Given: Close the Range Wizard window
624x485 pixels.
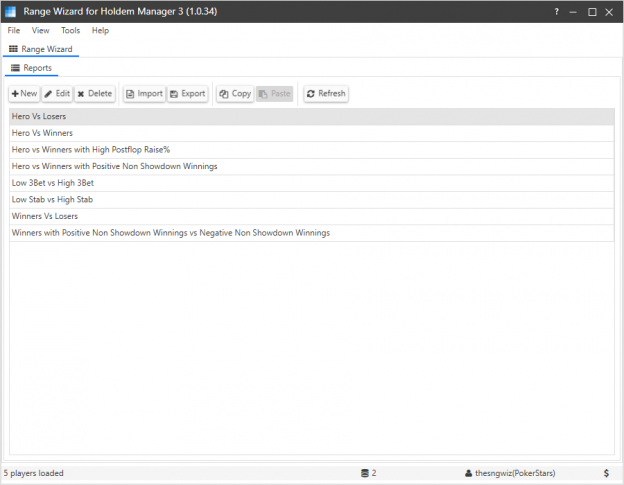Looking at the screenshot, I should click(x=609, y=12).
